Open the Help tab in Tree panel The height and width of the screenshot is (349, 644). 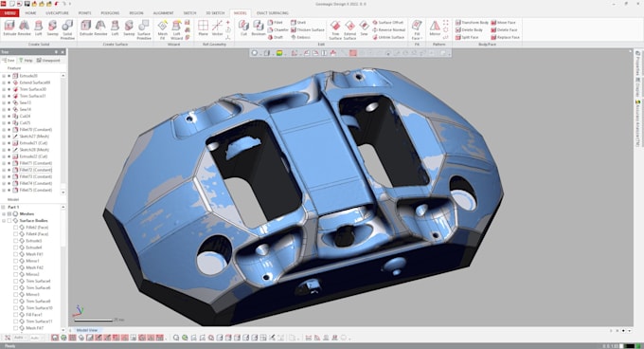coord(26,61)
